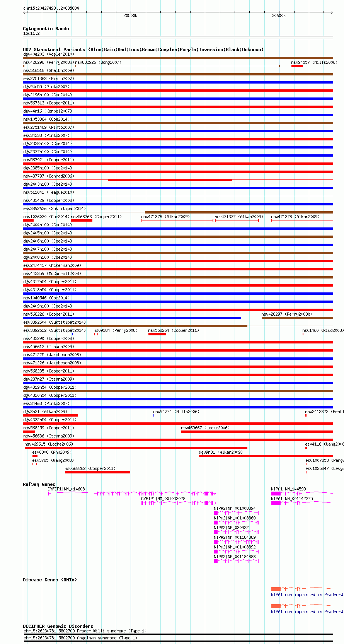Click the red bar of nsv437797 Conrad2006
The image size is (344, 644).
(170, 180)
